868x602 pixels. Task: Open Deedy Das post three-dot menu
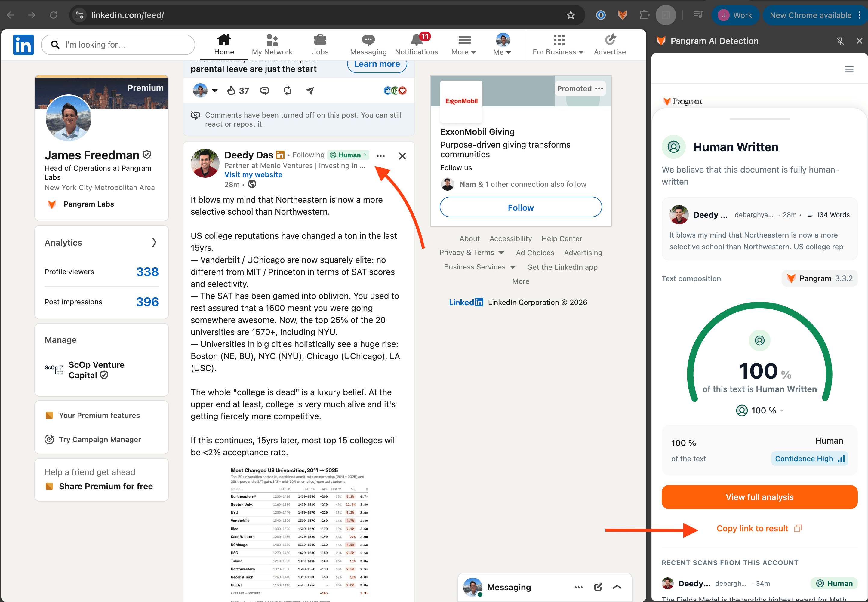coord(381,156)
